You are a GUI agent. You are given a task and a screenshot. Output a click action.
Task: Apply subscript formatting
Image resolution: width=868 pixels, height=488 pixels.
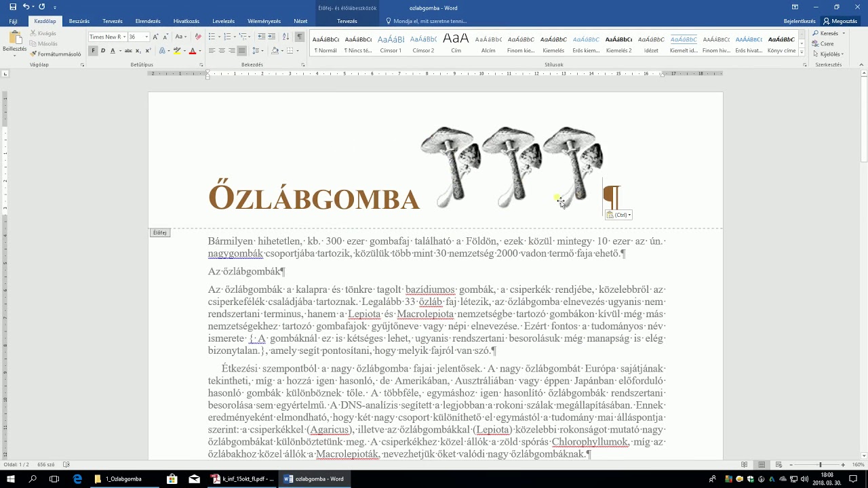pos(138,51)
